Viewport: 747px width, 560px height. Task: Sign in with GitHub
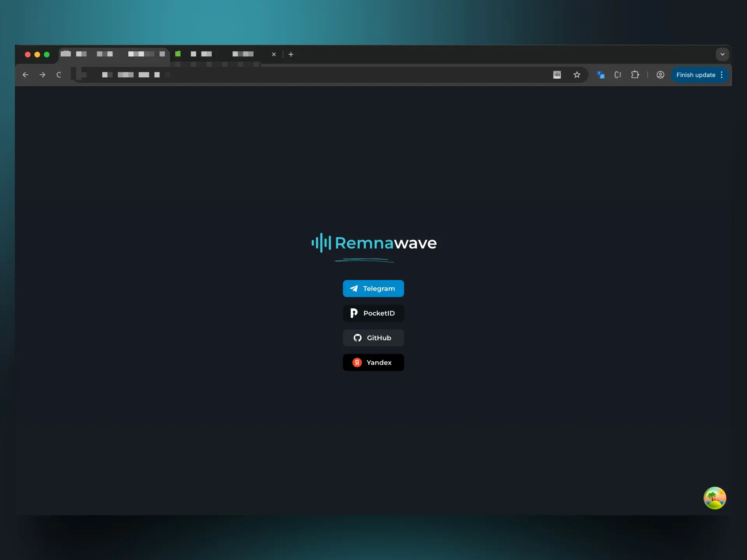pos(373,338)
